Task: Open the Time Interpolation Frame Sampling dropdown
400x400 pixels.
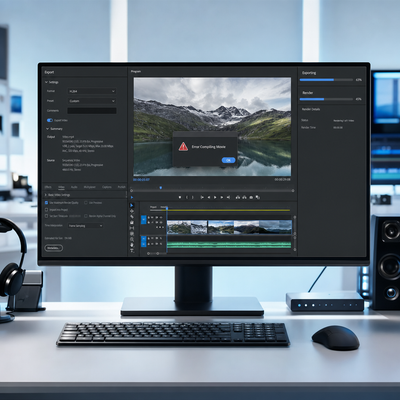Action: 85,226
